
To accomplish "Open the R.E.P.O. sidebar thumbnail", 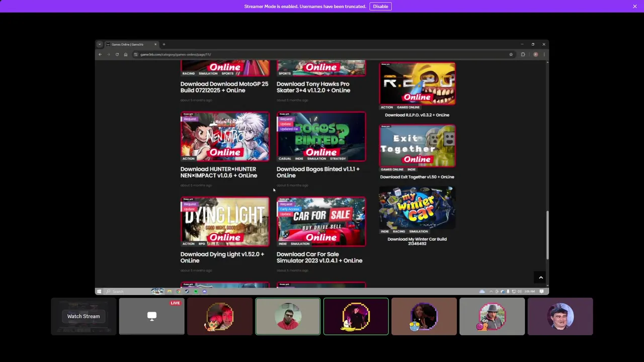I will pyautogui.click(x=417, y=83).
